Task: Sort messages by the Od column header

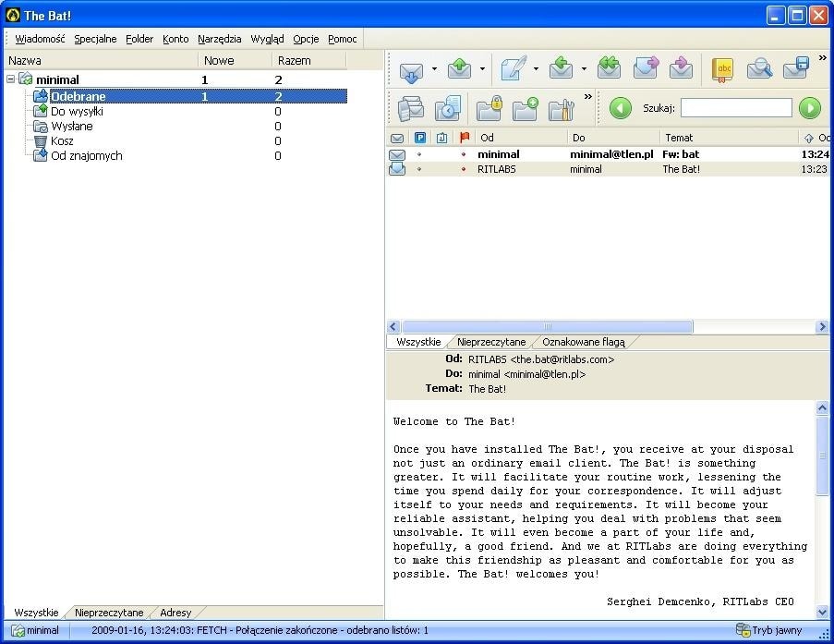Action: (521, 138)
